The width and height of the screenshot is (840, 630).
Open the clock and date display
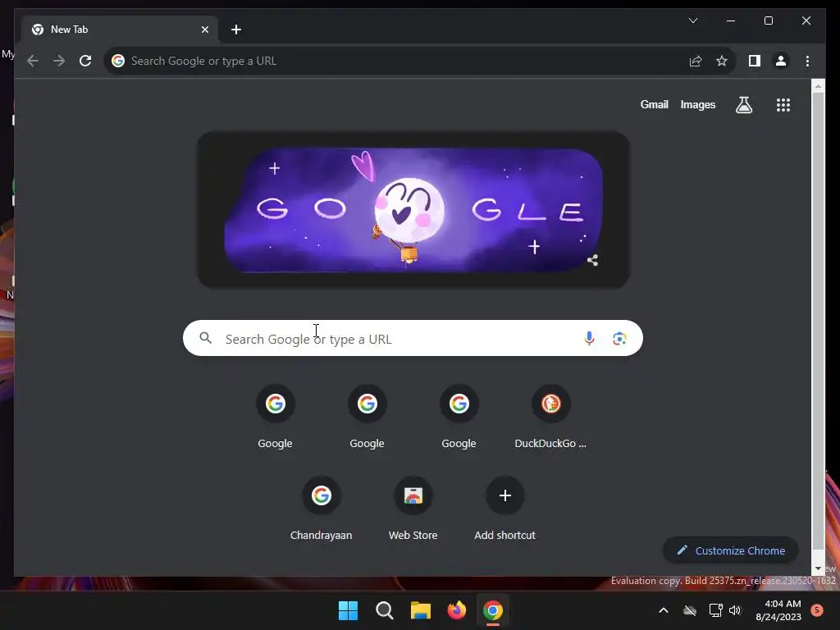coord(778,610)
